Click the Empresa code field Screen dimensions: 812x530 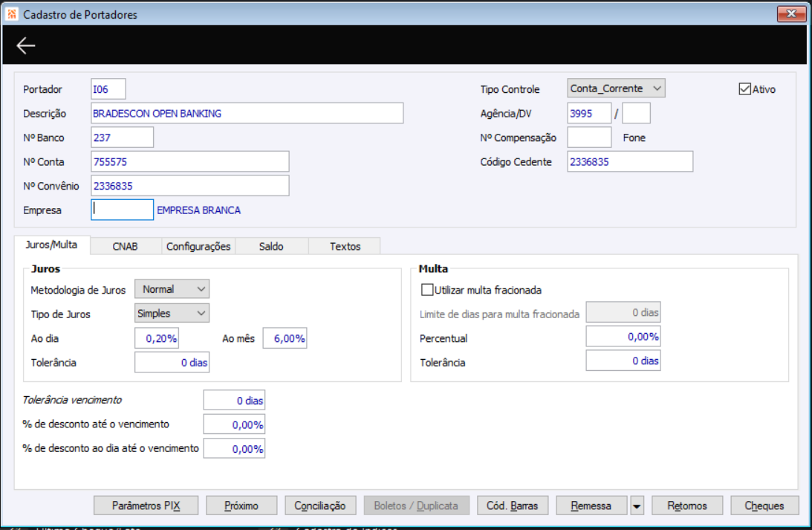click(x=123, y=210)
